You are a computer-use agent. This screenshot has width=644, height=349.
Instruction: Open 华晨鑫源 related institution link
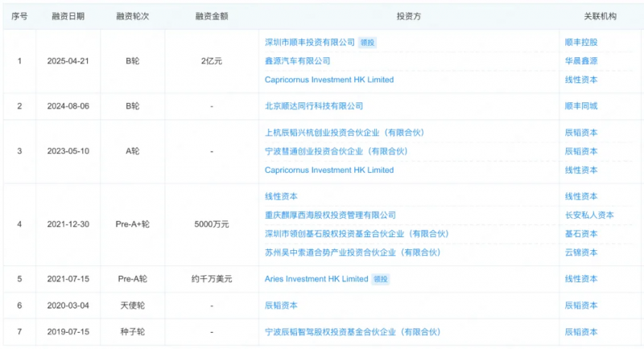(x=580, y=61)
